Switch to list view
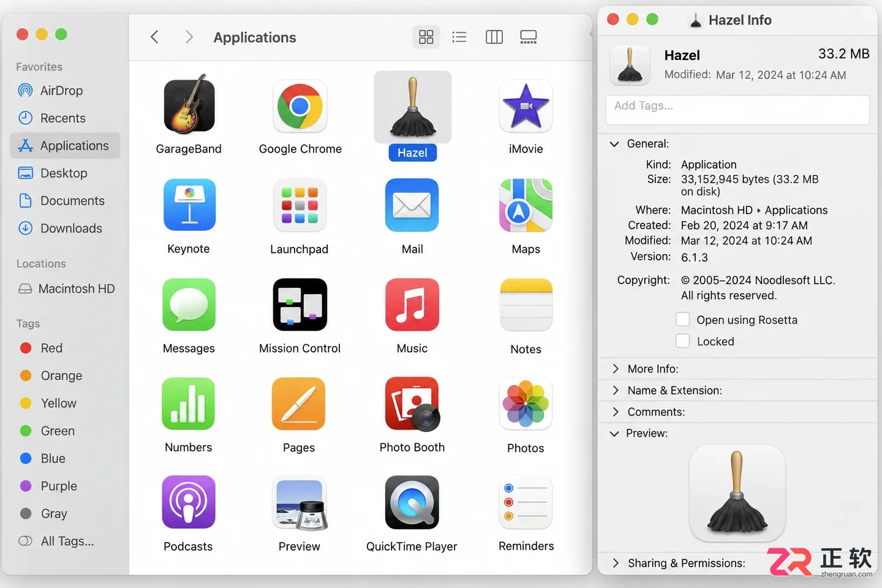 pyautogui.click(x=459, y=37)
